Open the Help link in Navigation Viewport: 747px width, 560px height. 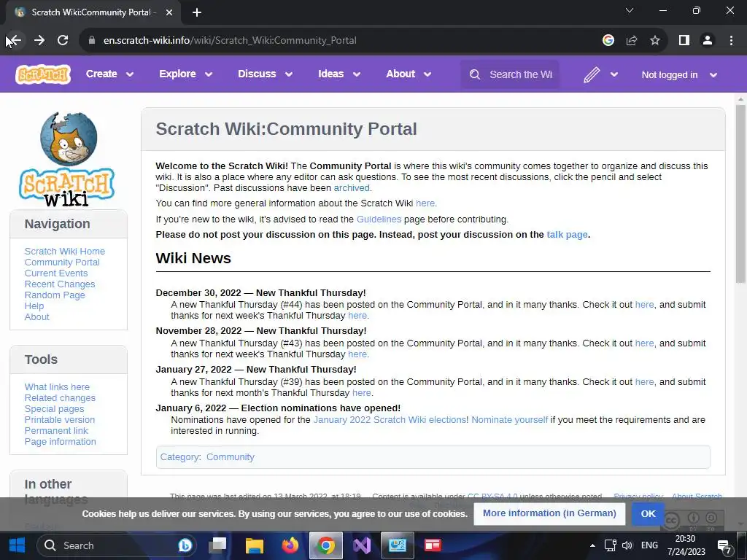(34, 306)
